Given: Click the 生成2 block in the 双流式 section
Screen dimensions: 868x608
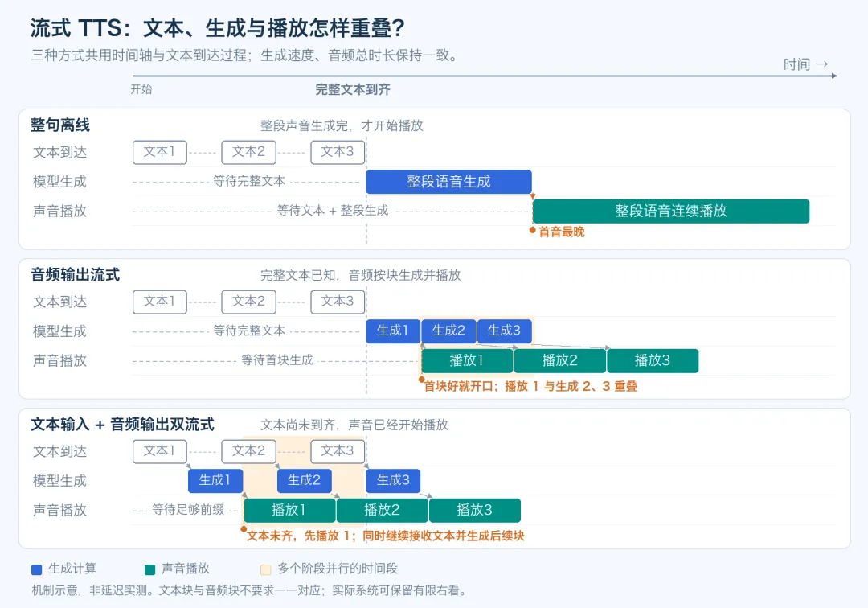Looking at the screenshot, I should point(305,481).
